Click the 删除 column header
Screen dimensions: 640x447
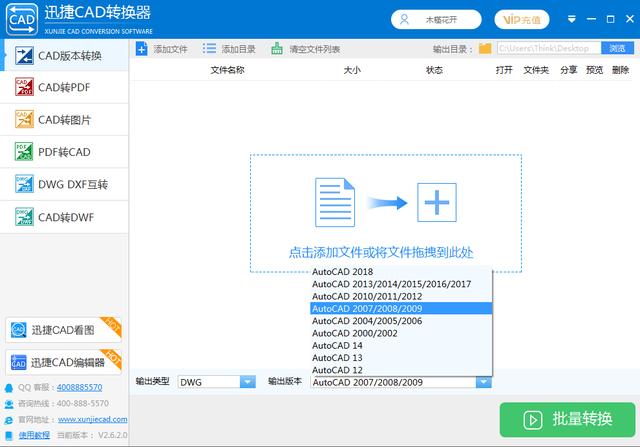coord(620,70)
